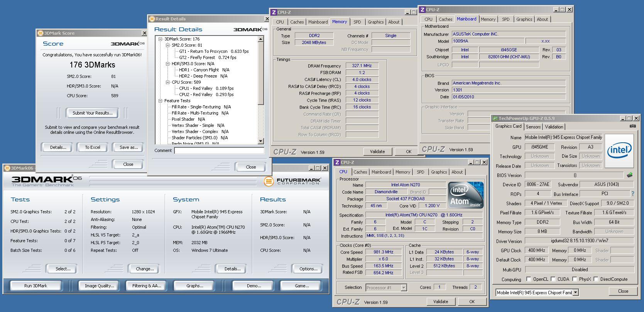Image resolution: width=644 pixels, height=312 pixels.
Task: Close the GPU-Z window with Close button
Action: (623, 291)
